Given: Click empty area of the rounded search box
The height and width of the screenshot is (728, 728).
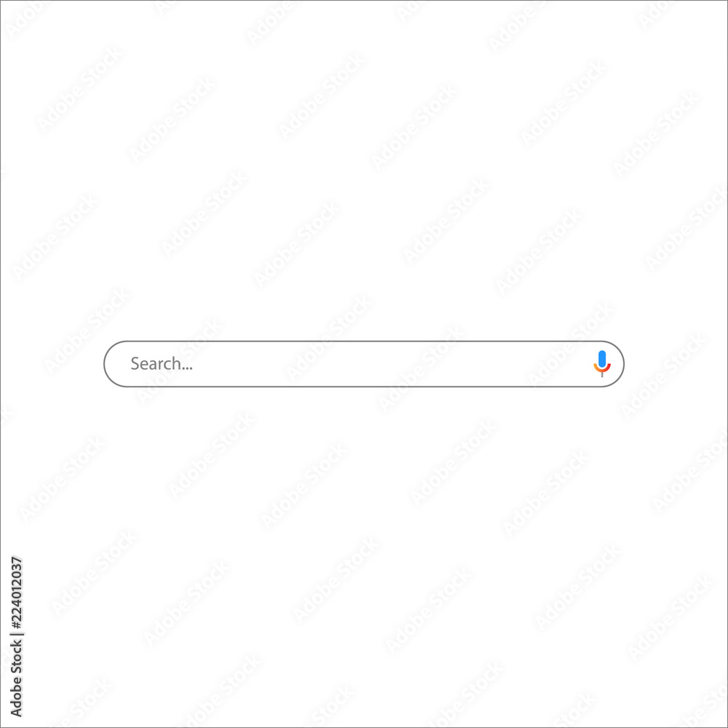Looking at the screenshot, I should click(x=371, y=363).
